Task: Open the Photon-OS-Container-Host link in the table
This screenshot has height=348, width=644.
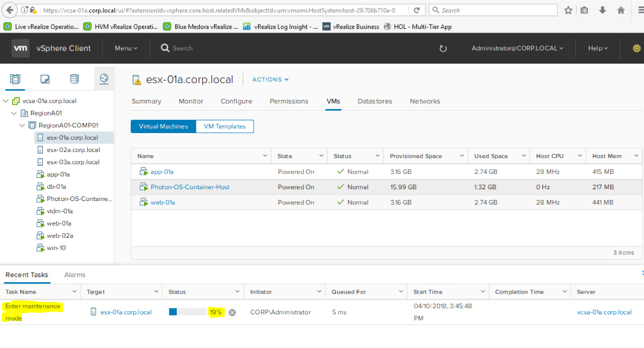Action: [x=190, y=187]
